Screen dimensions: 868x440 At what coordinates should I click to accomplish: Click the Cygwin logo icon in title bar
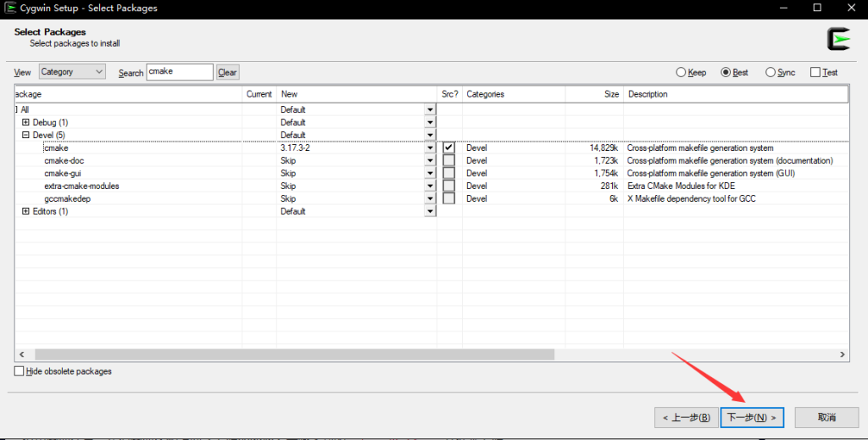9,8
